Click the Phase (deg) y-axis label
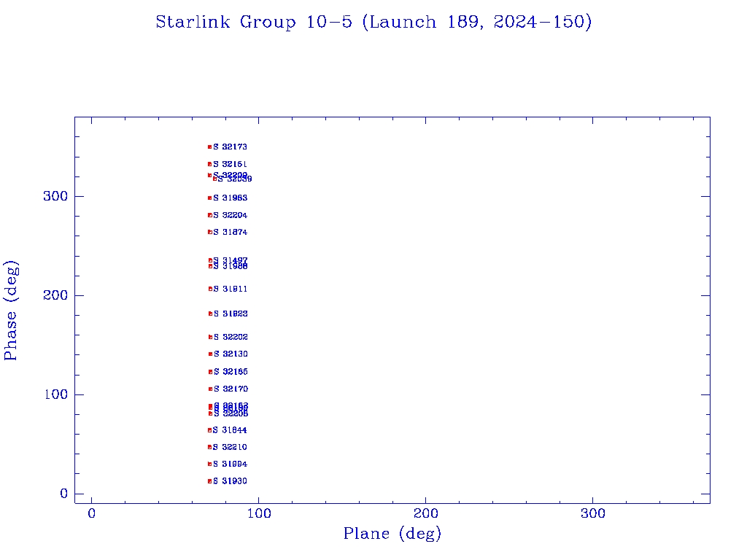The width and height of the screenshot is (747, 560). (x=11, y=311)
